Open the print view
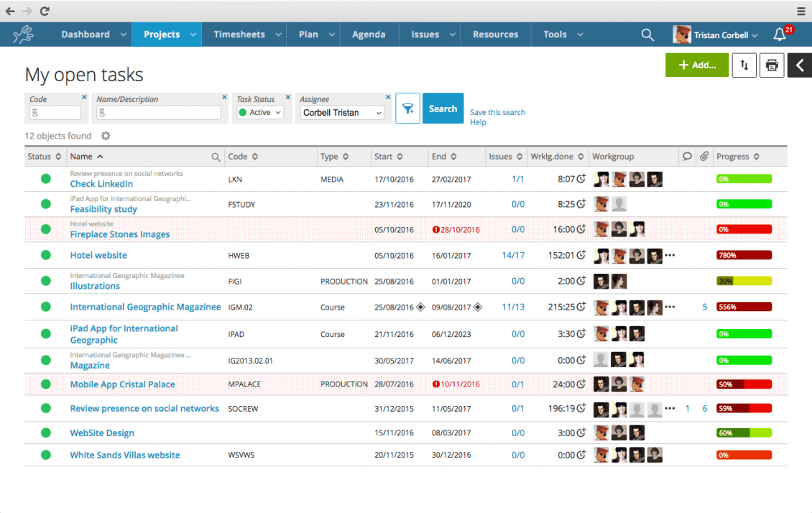This screenshot has height=513, width=812. point(772,65)
